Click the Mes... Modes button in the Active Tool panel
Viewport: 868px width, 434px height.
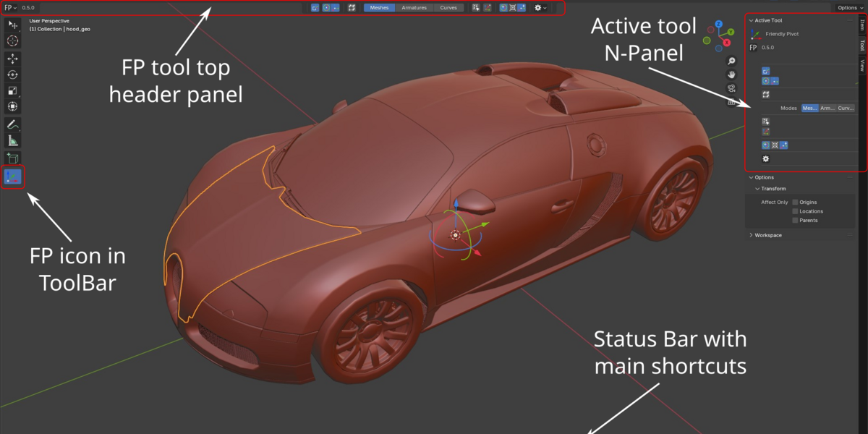(810, 107)
